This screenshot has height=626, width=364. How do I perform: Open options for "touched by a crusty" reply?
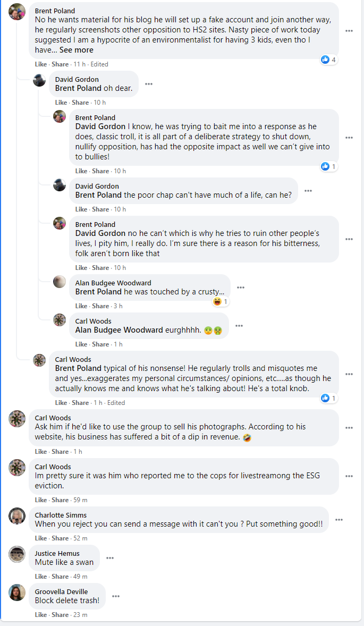point(241,287)
